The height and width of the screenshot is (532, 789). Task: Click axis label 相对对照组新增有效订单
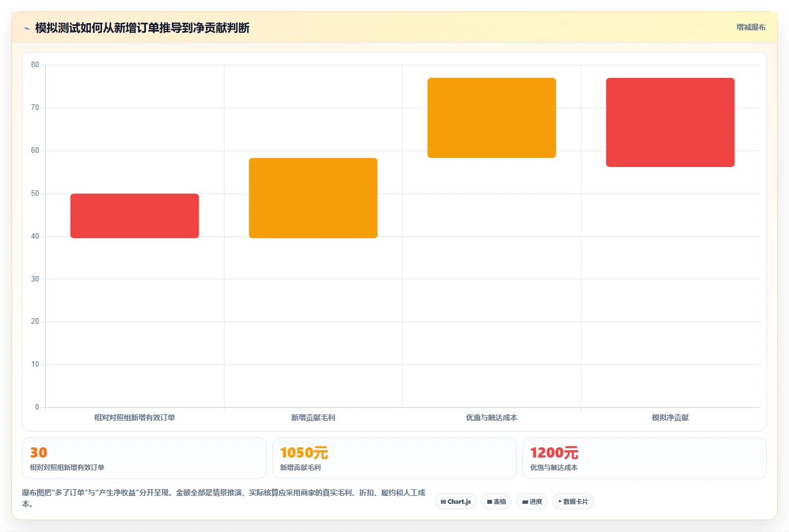[135, 418]
